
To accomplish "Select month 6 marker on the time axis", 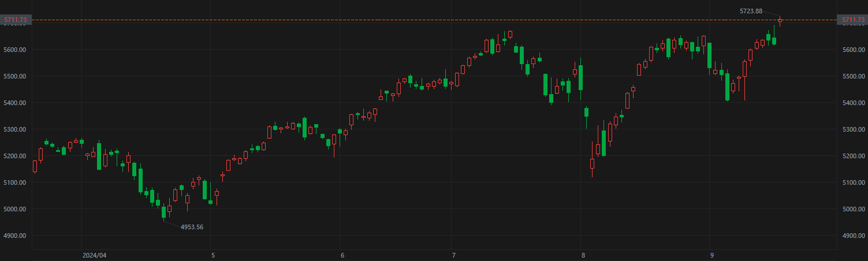I will 342,255.
